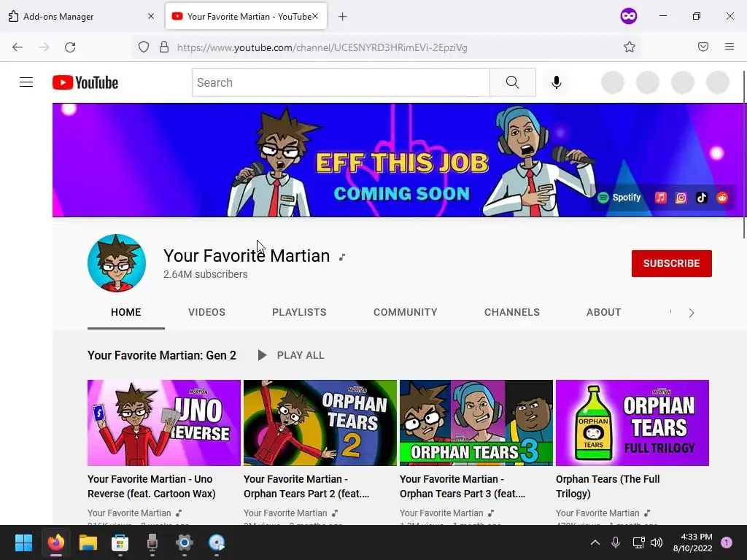Viewport: 747px width, 560px height.
Task: Open the COMMUNITY tab
Action: pyautogui.click(x=406, y=312)
